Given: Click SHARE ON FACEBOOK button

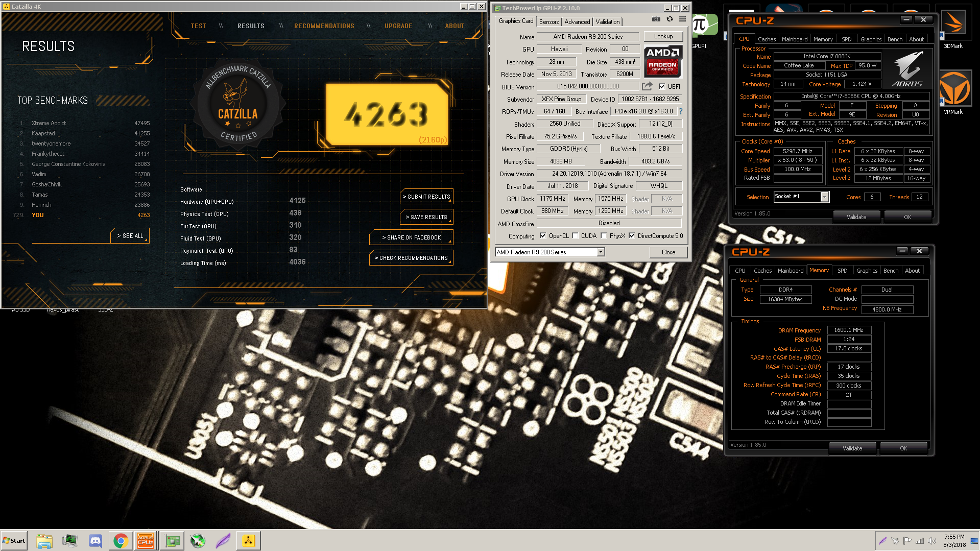Looking at the screenshot, I should (411, 237).
